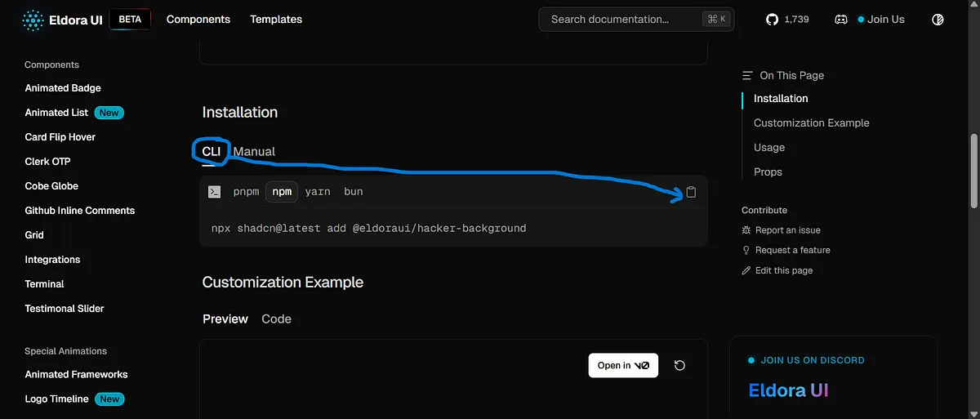This screenshot has height=419, width=980.
Task: Click the On This Page list icon
Action: [747, 75]
